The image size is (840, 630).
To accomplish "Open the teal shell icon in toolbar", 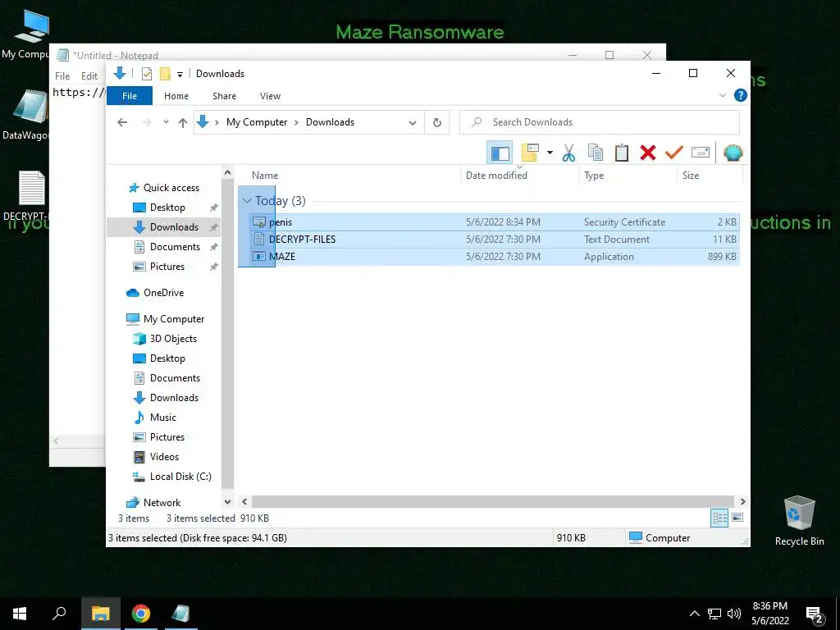I will pos(733,153).
